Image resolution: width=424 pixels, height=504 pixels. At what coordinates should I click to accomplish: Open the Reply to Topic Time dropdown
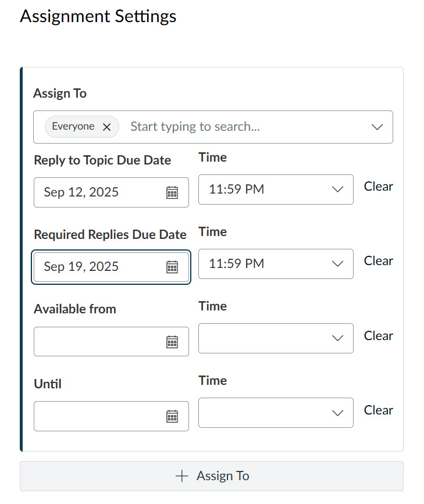[x=338, y=189]
